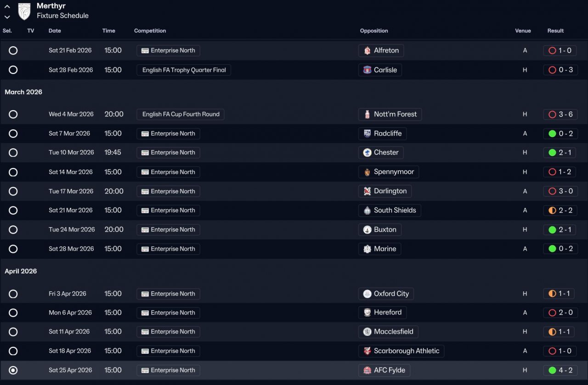588x385 pixels.
Task: Select the Spennymoor fixture radio button
Action: pyautogui.click(x=13, y=172)
